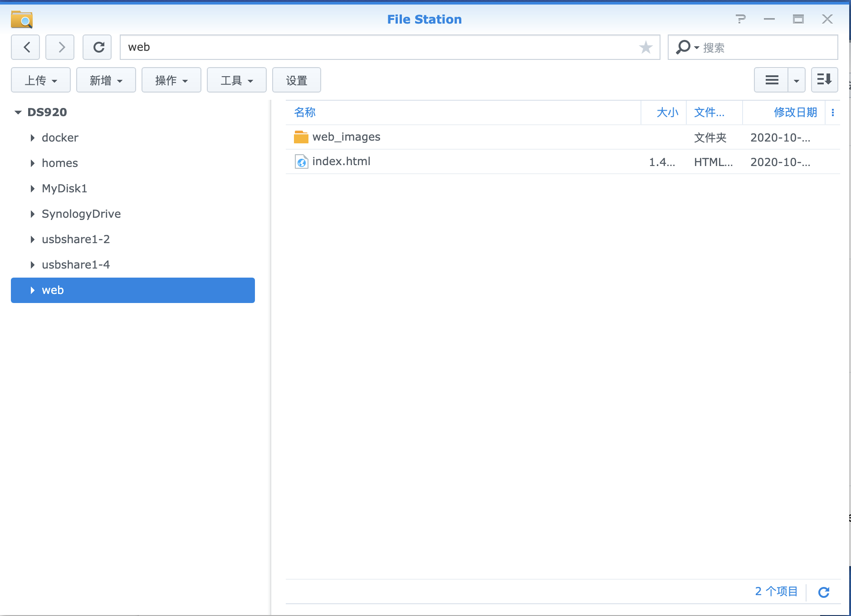The height and width of the screenshot is (616, 851).
Task: Go back with the left arrow button
Action: [x=25, y=47]
